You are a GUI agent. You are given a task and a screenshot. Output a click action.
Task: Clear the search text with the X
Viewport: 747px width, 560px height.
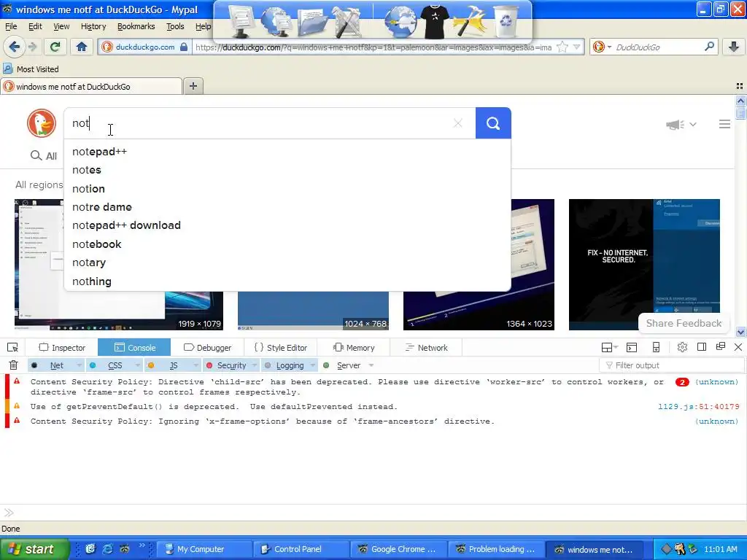pyautogui.click(x=458, y=123)
